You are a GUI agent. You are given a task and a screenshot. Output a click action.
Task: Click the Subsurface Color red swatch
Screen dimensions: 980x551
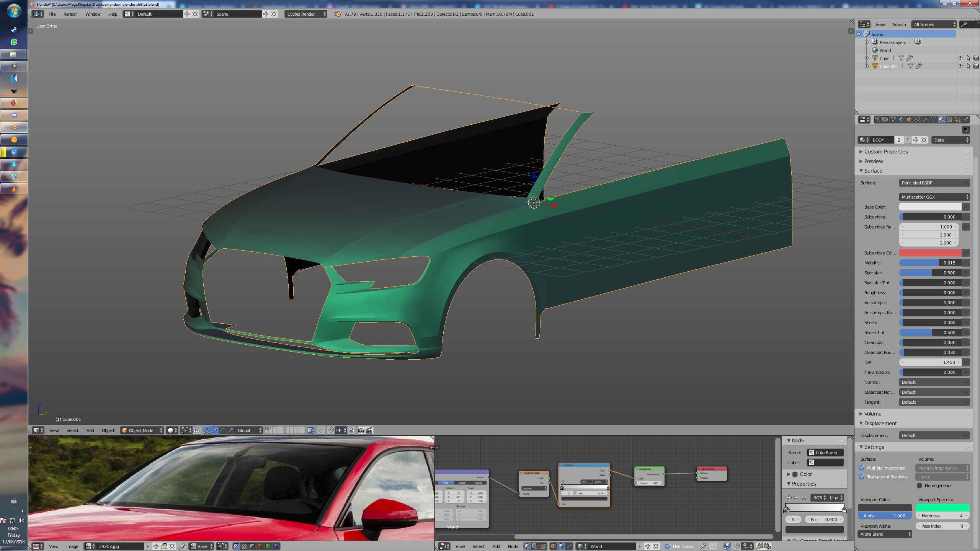(x=930, y=253)
